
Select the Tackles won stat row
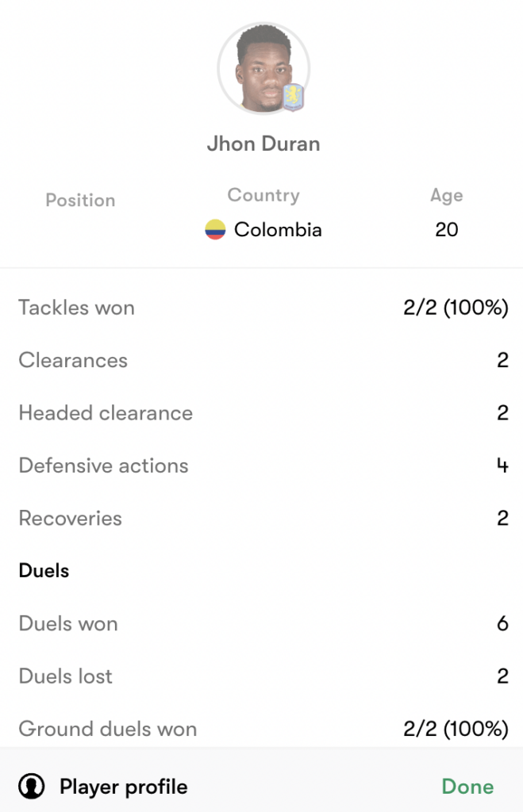(x=261, y=308)
